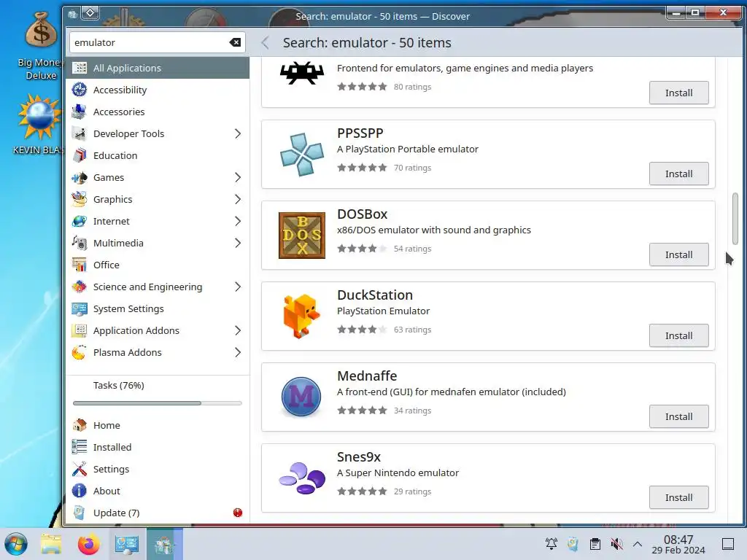Screen dimensions: 747x560
Task: Install Mednaffe
Action: tap(678, 416)
